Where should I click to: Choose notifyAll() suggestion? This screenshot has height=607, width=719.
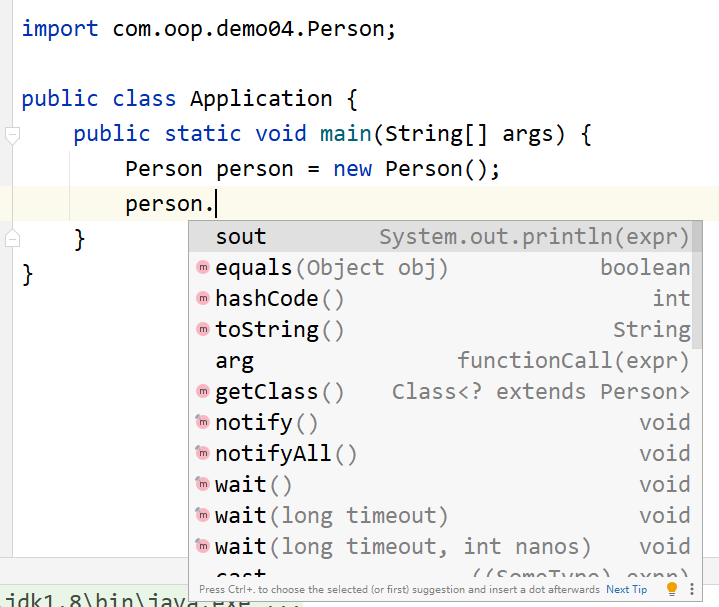pos(441,453)
